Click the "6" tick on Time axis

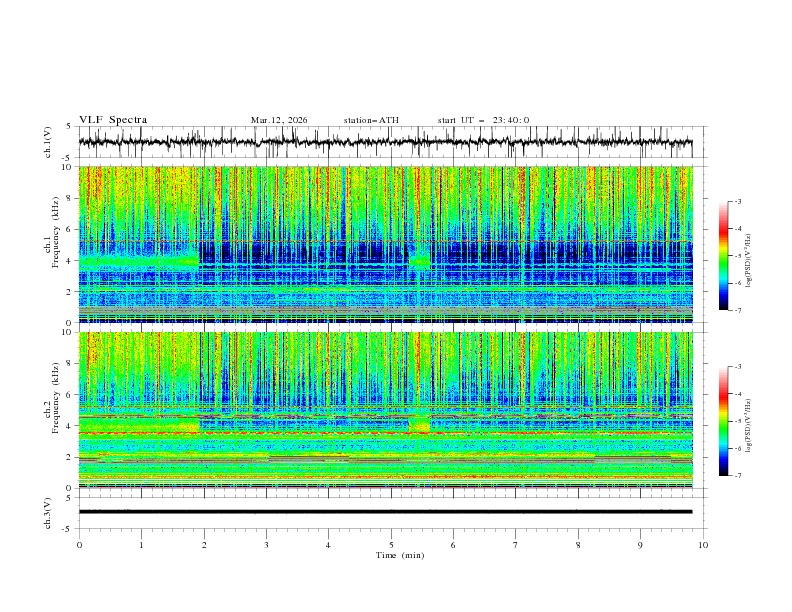(453, 545)
